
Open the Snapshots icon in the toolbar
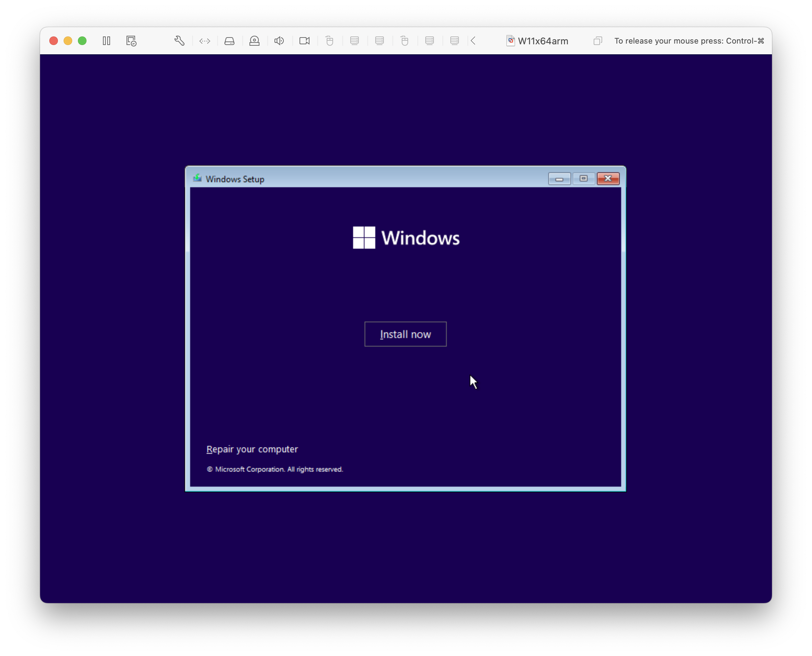tap(131, 41)
